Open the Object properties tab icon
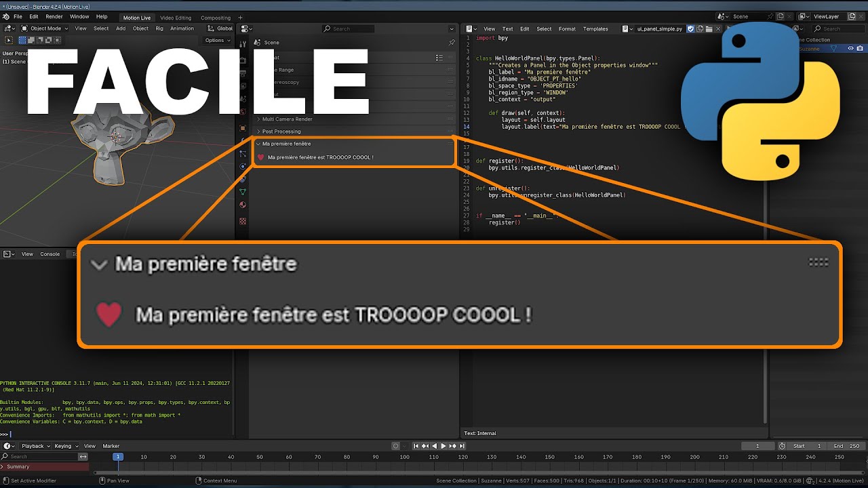868x488 pixels. [x=243, y=128]
